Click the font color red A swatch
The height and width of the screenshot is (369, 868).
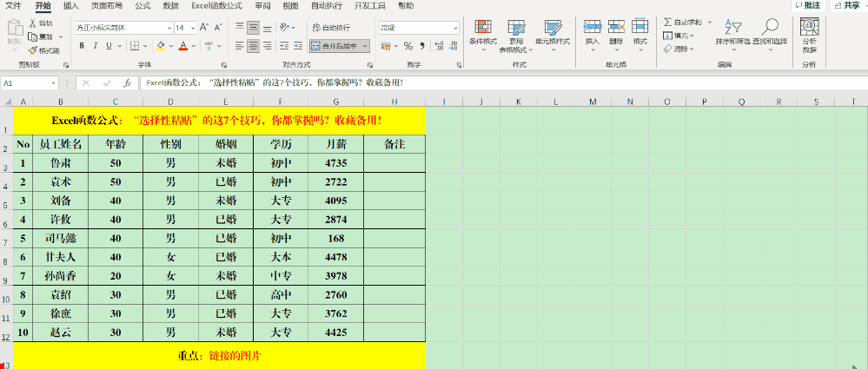184,45
